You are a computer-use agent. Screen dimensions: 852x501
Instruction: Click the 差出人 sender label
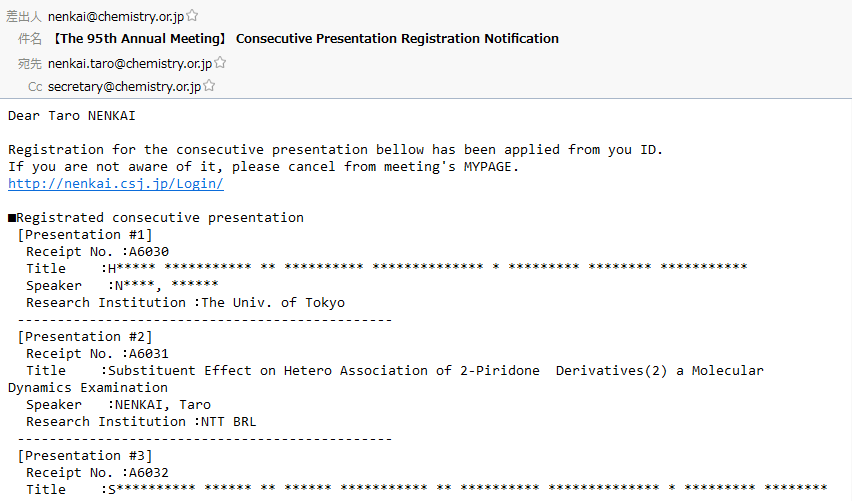tap(24, 17)
